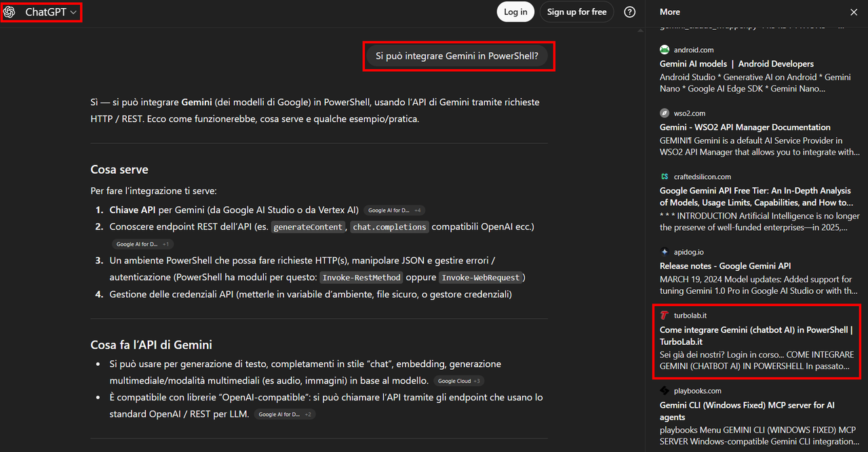Click the Android Studio Generative AI snippet text
This screenshot has height=452, width=868.
point(755,83)
